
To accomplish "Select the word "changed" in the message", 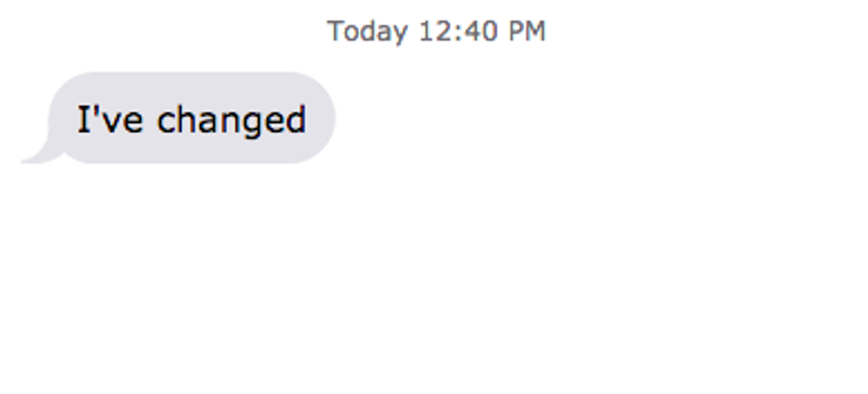I will pos(231,120).
